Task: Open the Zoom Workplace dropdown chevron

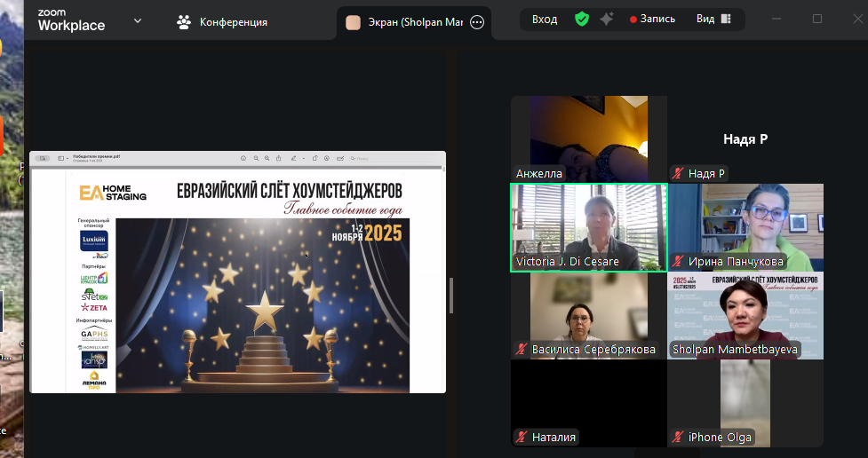Action: coord(138,21)
